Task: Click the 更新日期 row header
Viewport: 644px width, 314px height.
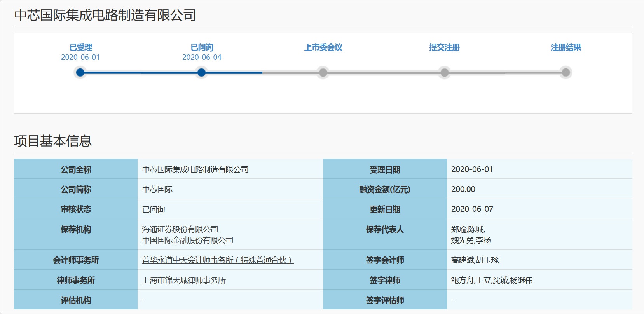Action: (x=385, y=209)
